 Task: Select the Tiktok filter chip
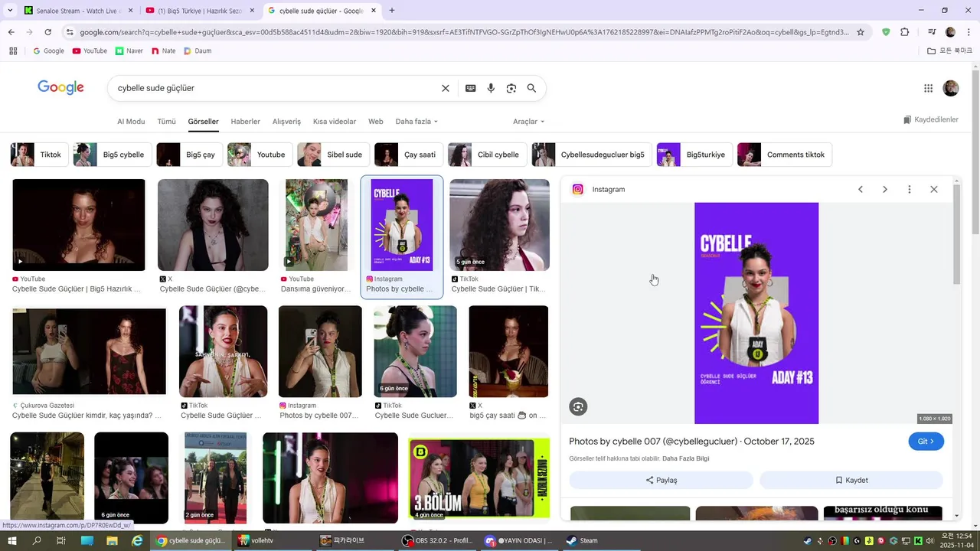pyautogui.click(x=40, y=155)
